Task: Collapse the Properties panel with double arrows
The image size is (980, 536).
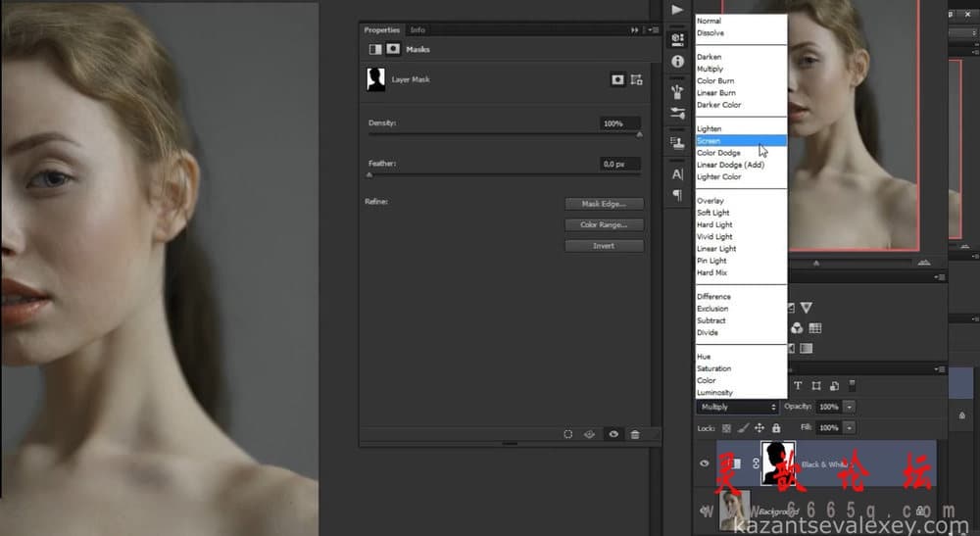Action: click(634, 30)
